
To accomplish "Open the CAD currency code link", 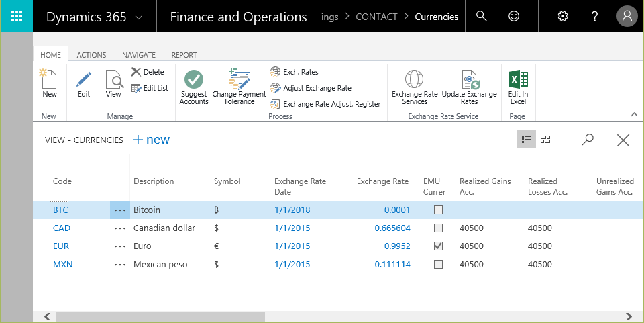I will click(62, 228).
